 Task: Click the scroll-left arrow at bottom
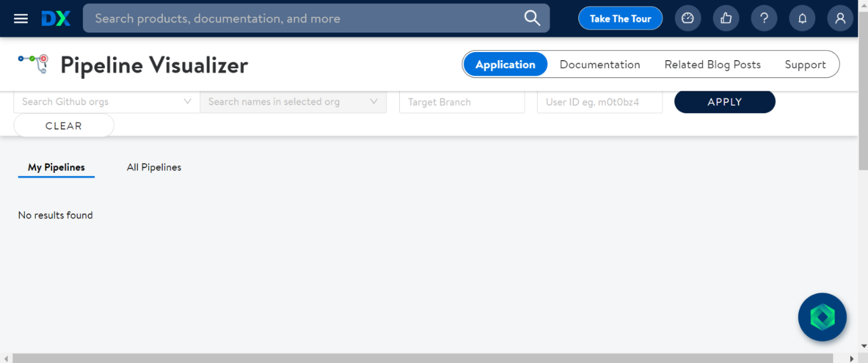point(5,358)
